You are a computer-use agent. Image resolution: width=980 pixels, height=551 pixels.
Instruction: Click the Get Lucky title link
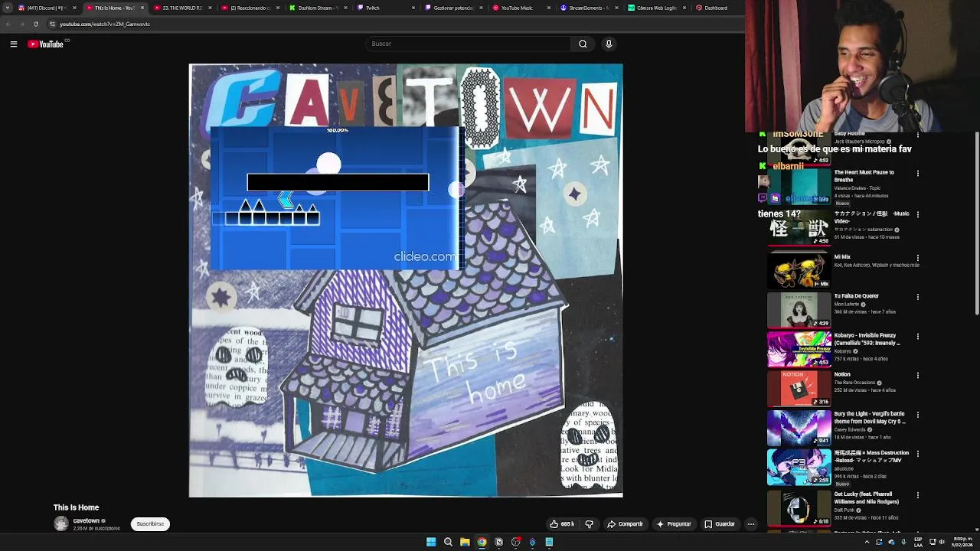867,498
